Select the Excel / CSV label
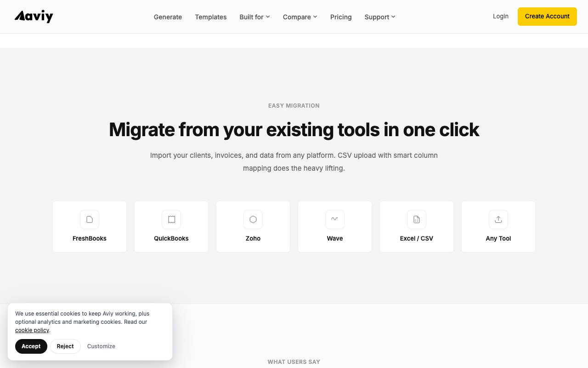This screenshot has width=588, height=368. (417, 238)
